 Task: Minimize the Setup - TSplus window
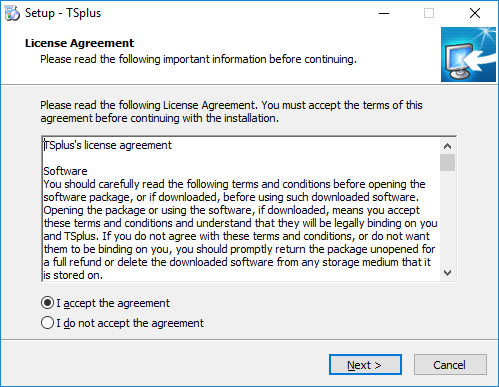(384, 13)
